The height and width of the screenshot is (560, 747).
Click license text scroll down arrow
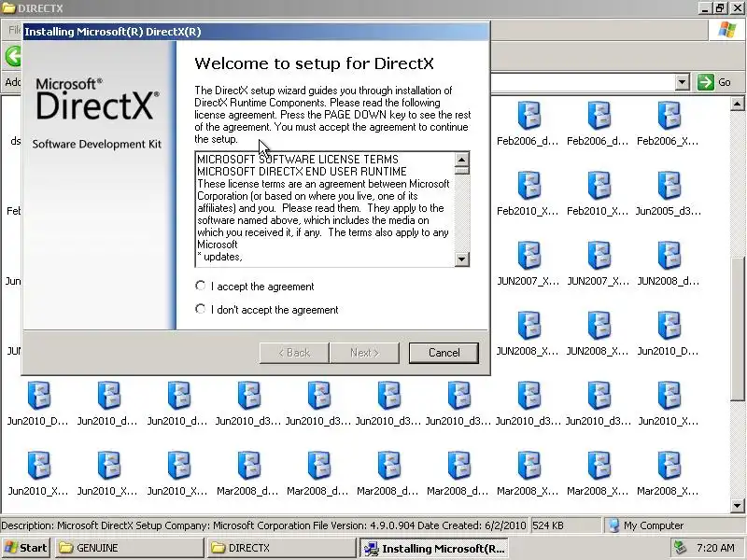click(x=461, y=259)
